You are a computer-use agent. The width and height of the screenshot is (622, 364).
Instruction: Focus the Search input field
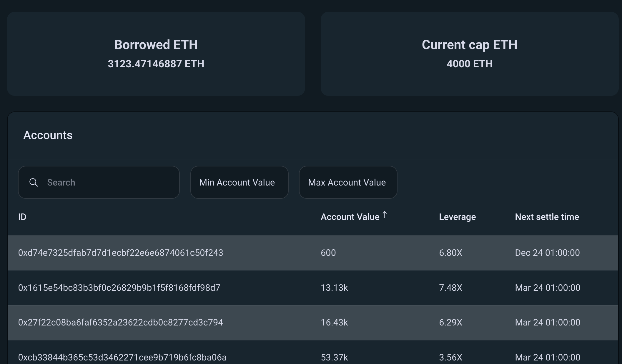(x=99, y=182)
